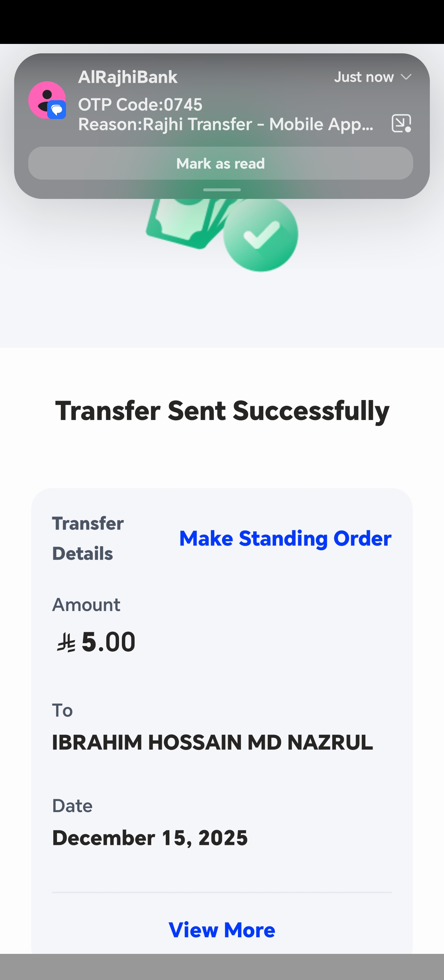The width and height of the screenshot is (444, 980).
Task: Expand details with View More
Action: [x=222, y=930]
